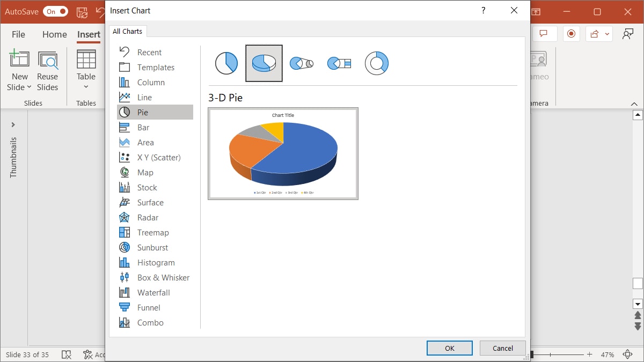Select the plain 2-D Pie subtype

(226, 63)
